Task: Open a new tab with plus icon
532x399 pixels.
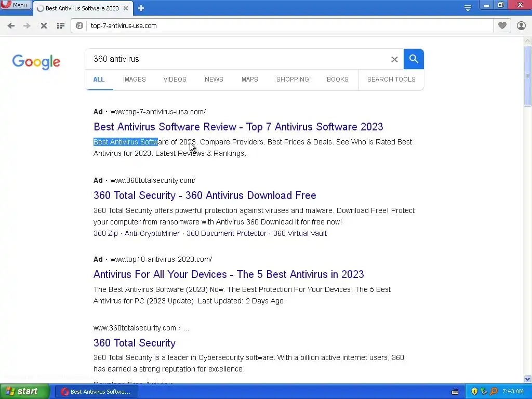Action: [141, 8]
